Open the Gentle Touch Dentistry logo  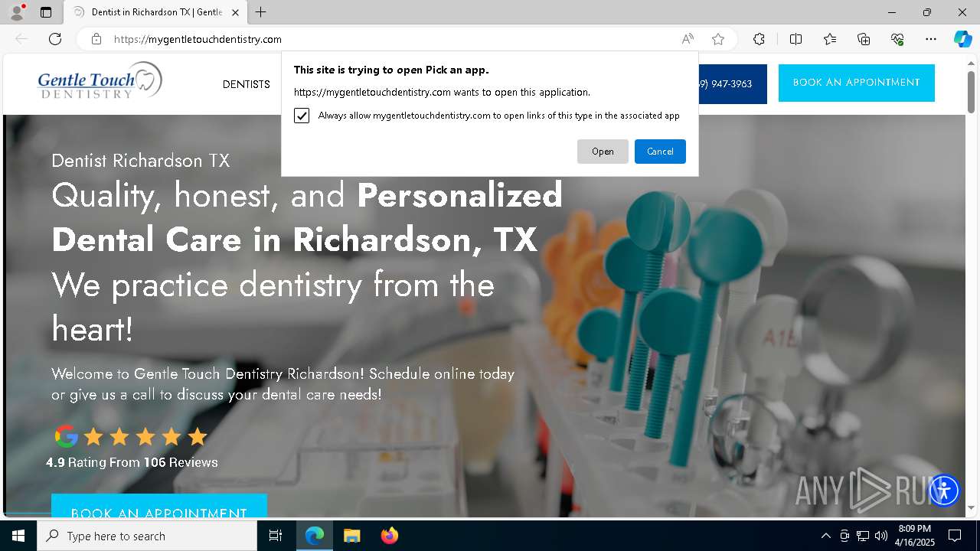click(x=100, y=81)
